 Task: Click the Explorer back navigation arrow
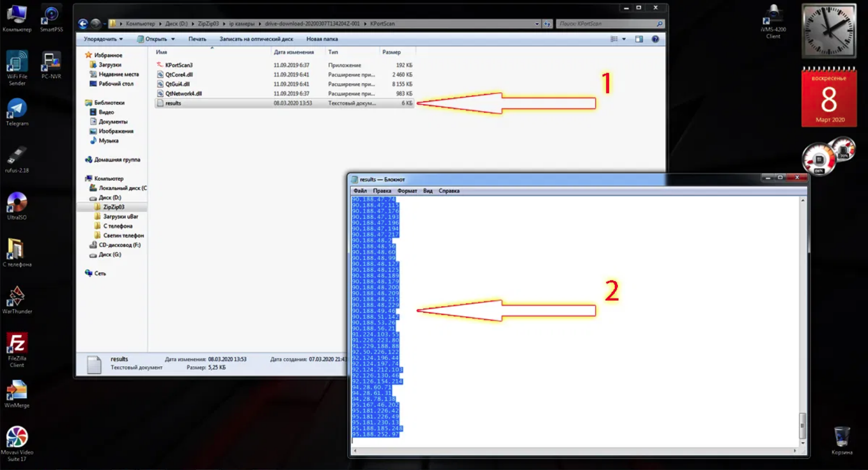click(83, 24)
